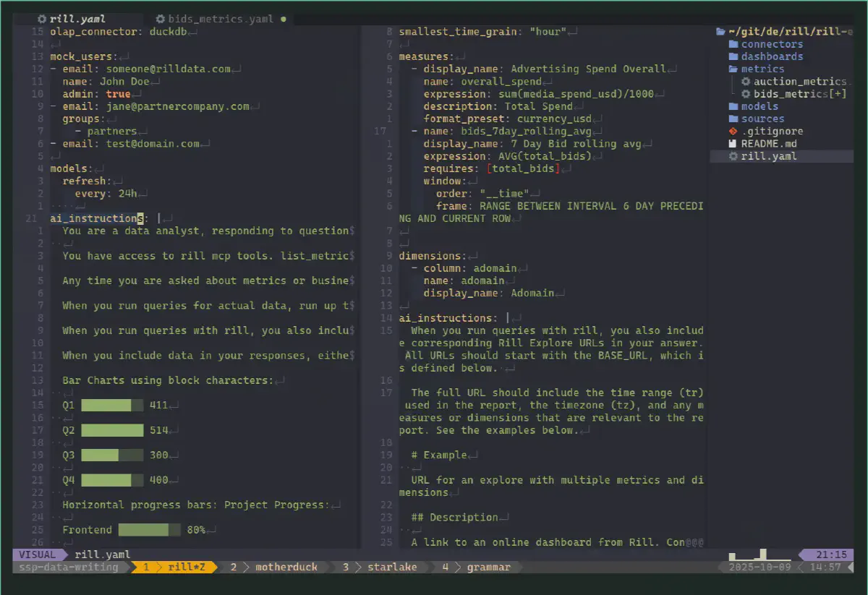
Task: Click the test@domain.com email
Action: pyautogui.click(x=153, y=144)
